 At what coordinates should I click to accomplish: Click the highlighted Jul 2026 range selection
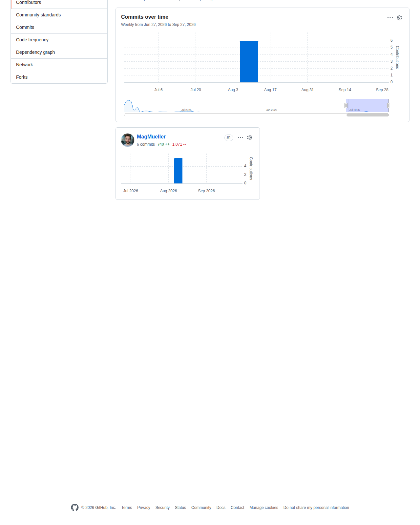tap(367, 106)
